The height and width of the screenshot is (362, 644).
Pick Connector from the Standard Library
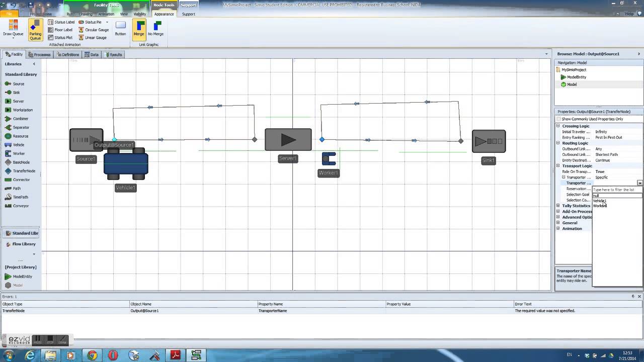[17, 179]
